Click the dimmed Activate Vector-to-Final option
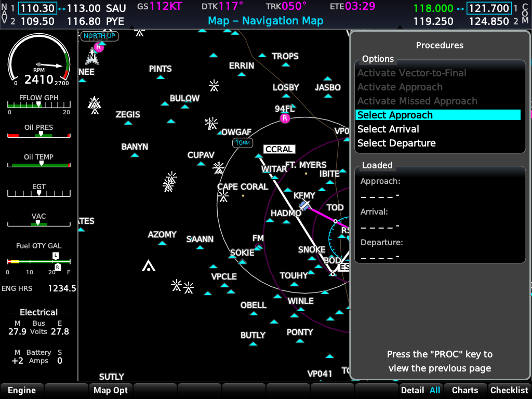 tap(411, 73)
